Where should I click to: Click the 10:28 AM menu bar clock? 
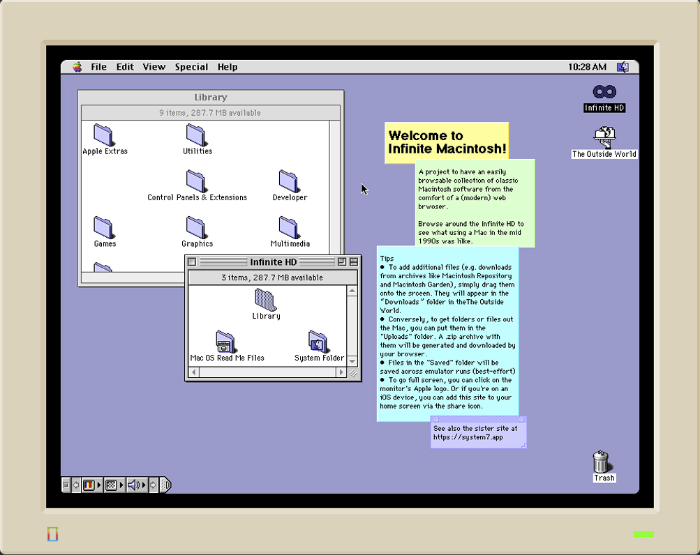pos(587,67)
